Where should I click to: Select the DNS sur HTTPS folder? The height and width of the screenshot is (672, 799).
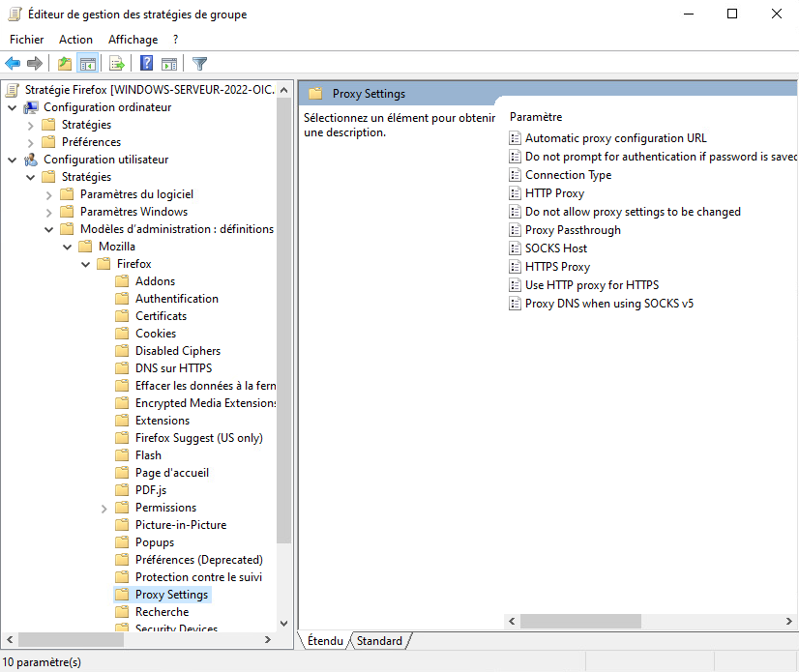point(174,367)
